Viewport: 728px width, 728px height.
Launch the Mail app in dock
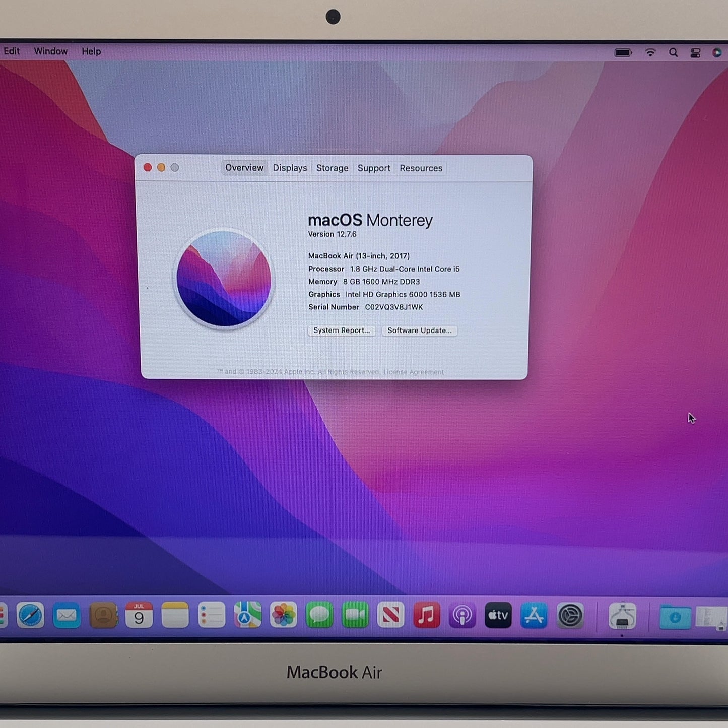[x=67, y=615]
